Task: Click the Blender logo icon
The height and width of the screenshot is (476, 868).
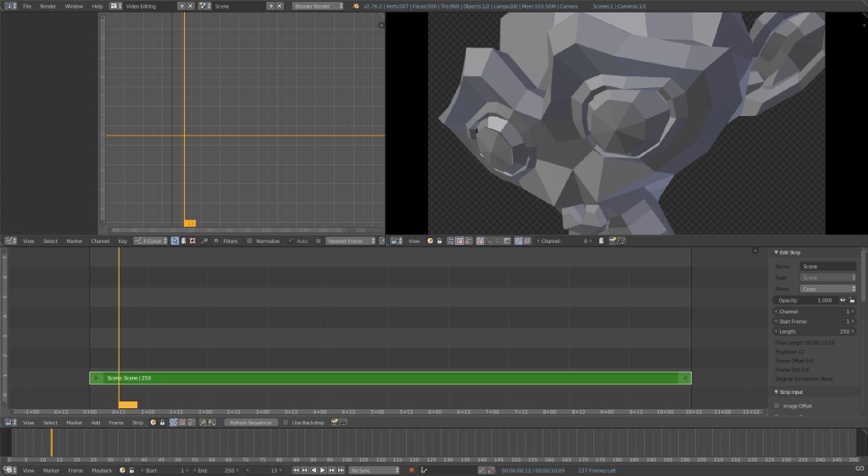Action: 355,6
